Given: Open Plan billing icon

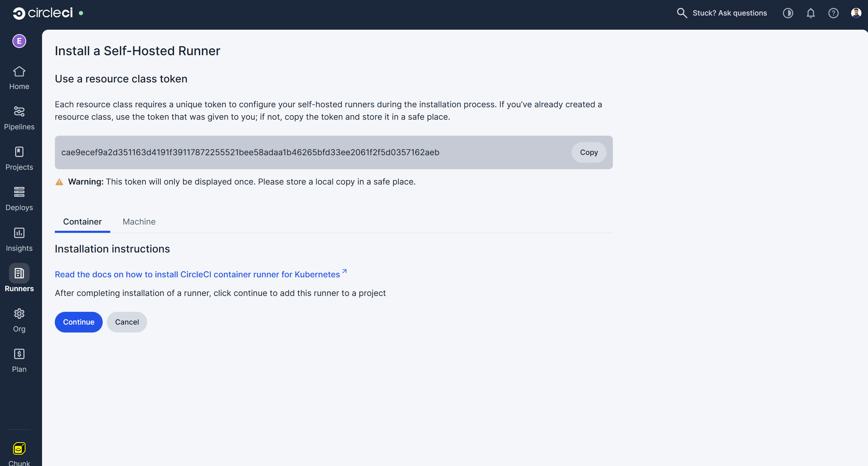Looking at the screenshot, I should 19,354.
